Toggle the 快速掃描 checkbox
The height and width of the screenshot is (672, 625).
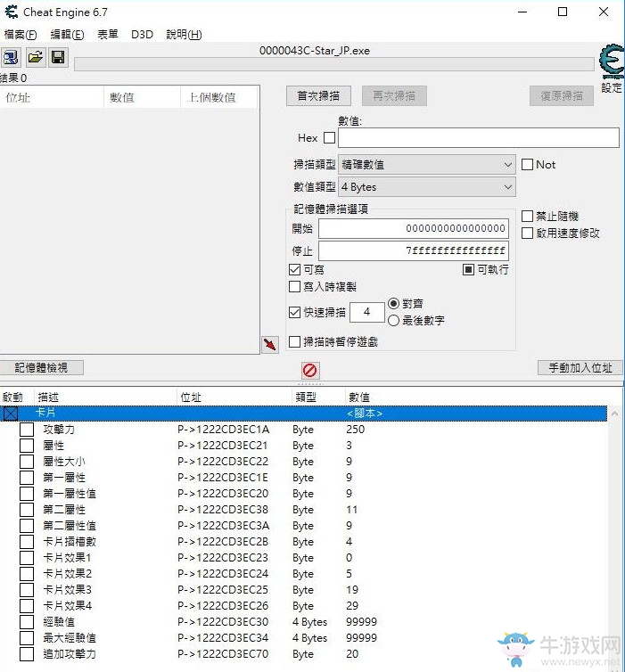pyautogui.click(x=294, y=313)
